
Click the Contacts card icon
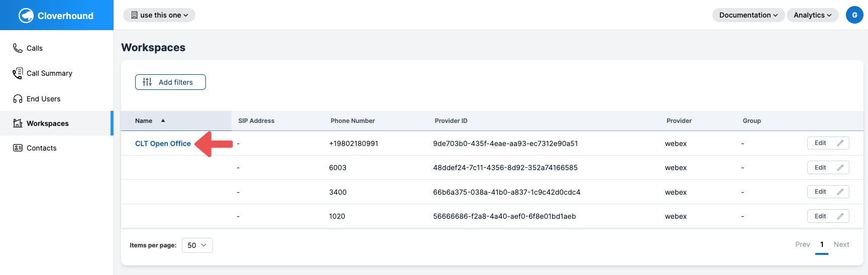click(18, 148)
